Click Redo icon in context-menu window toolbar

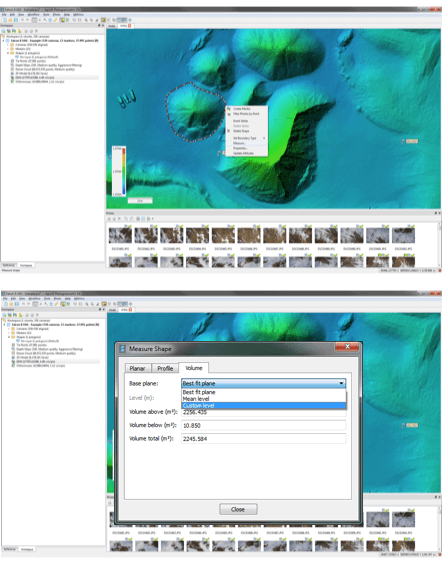pos(27,20)
